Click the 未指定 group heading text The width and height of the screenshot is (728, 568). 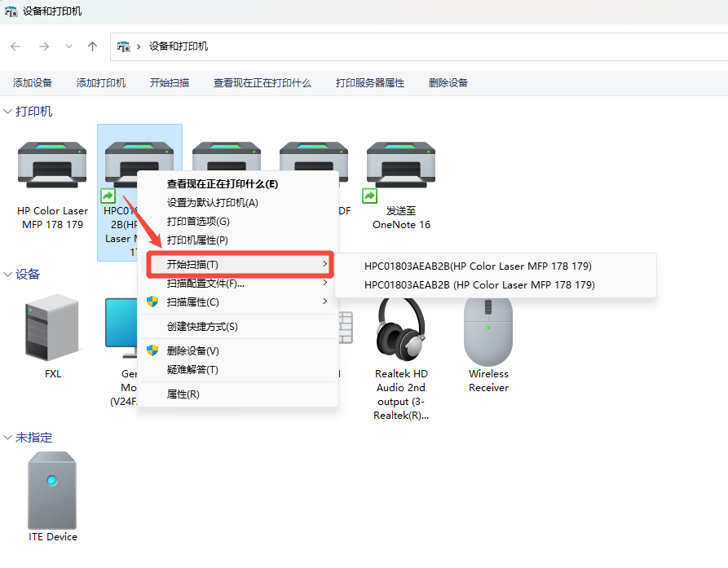coord(34,437)
